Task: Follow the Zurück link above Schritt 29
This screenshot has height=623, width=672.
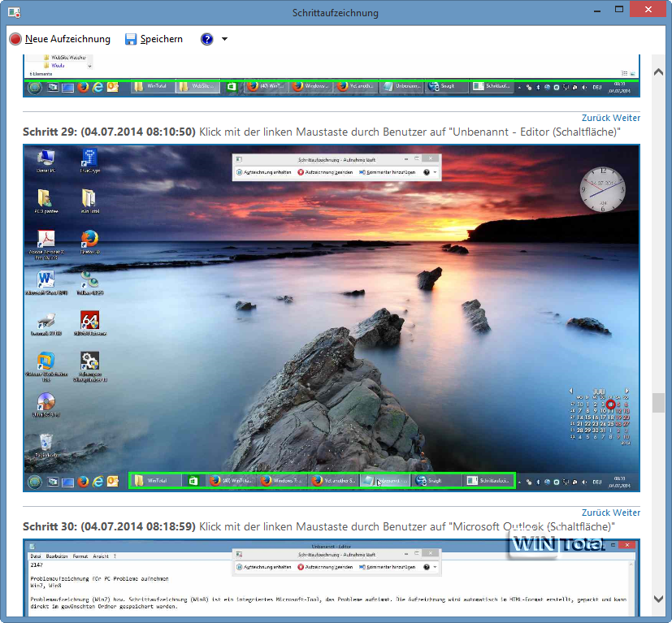Action: pos(595,118)
